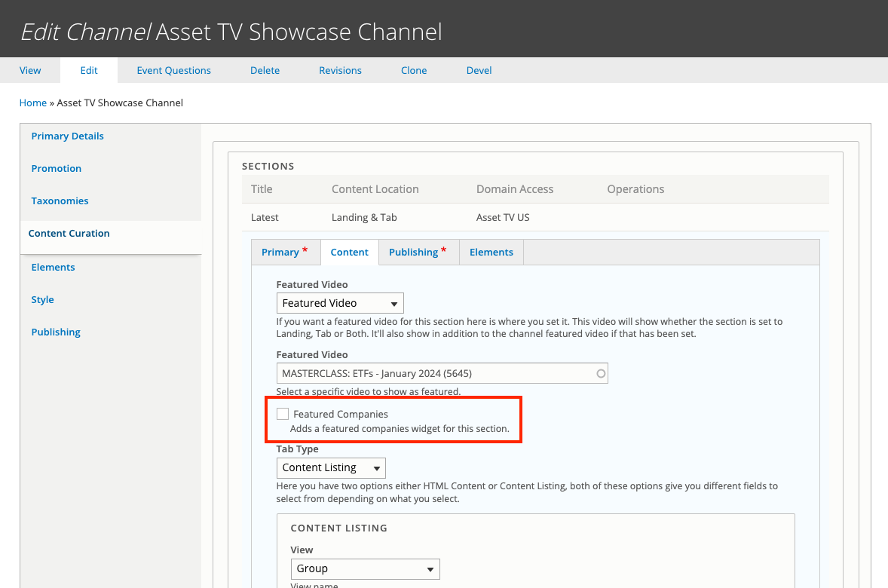Open the Featured Video type dropdown

340,303
